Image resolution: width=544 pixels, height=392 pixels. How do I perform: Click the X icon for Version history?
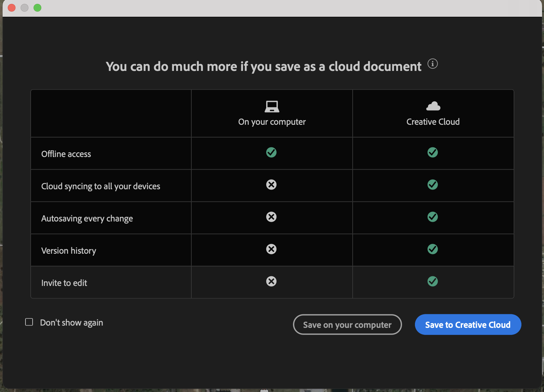(271, 249)
